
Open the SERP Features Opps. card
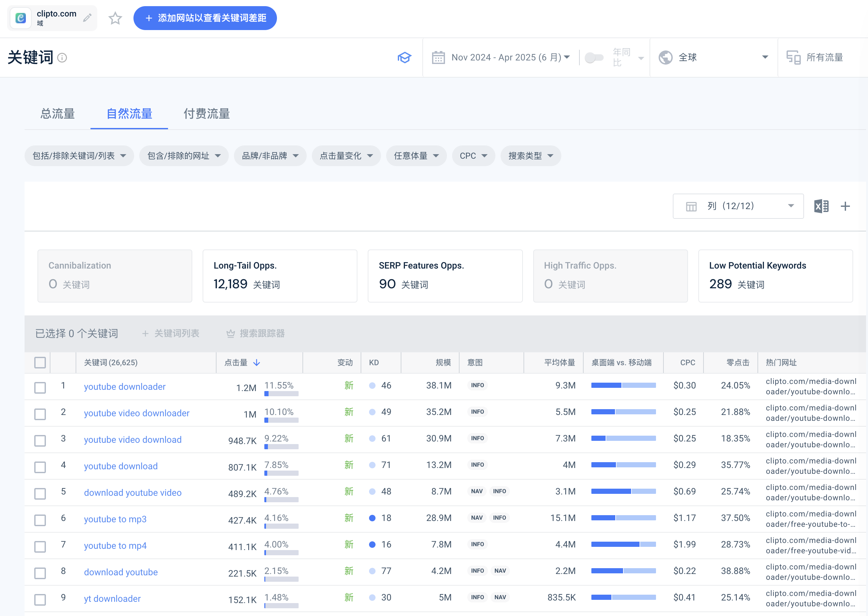pyautogui.click(x=445, y=276)
